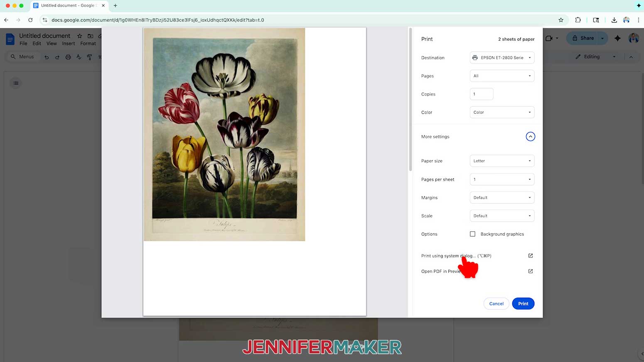This screenshot has width=644, height=362.
Task: Click the Chrome downloads icon
Action: pyautogui.click(x=614, y=20)
